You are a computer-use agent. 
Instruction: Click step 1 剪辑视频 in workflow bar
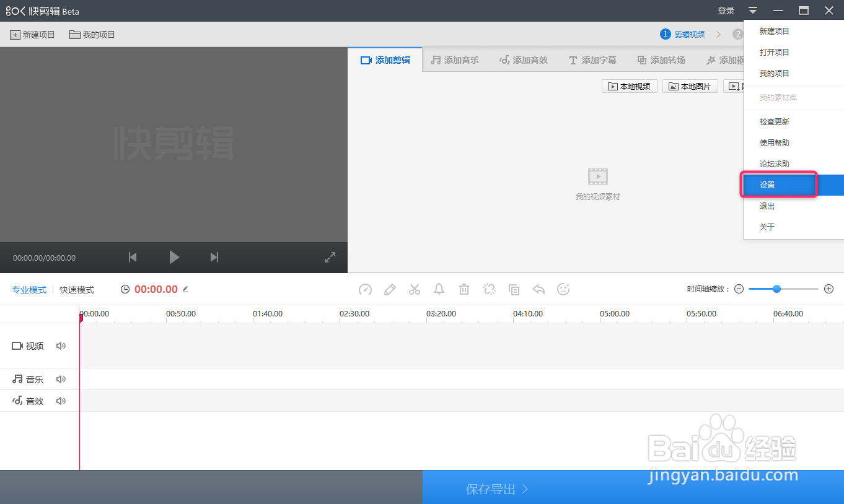(682, 34)
